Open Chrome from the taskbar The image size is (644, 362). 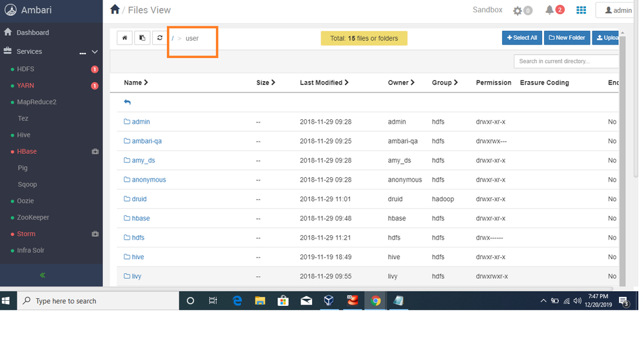375,301
